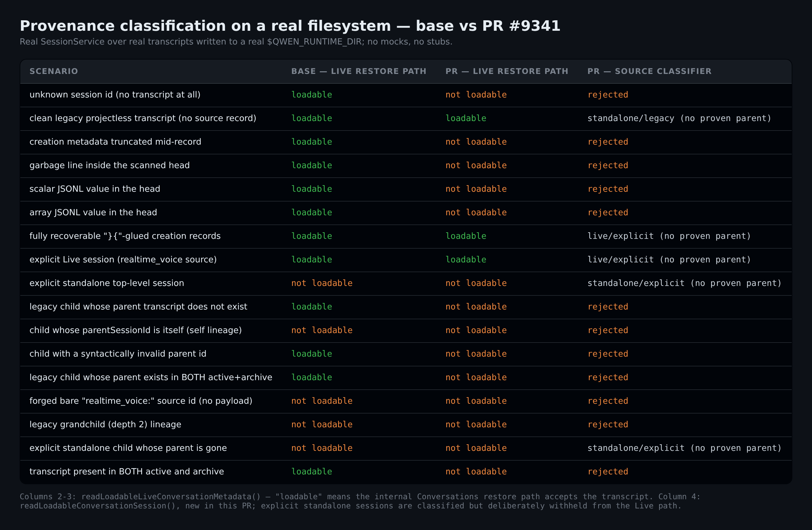This screenshot has height=530, width=812.
Task: Click "rejected" in the scalar JSONL row
Action: [608, 189]
